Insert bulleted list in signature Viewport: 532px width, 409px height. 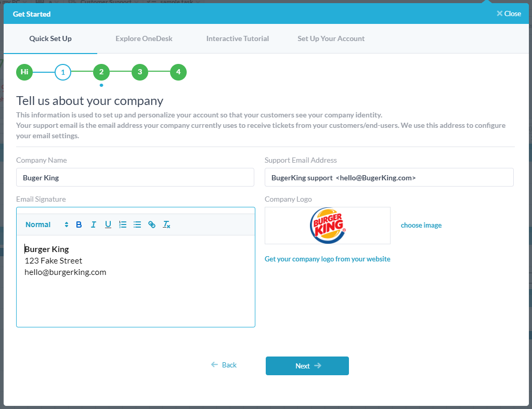click(137, 225)
